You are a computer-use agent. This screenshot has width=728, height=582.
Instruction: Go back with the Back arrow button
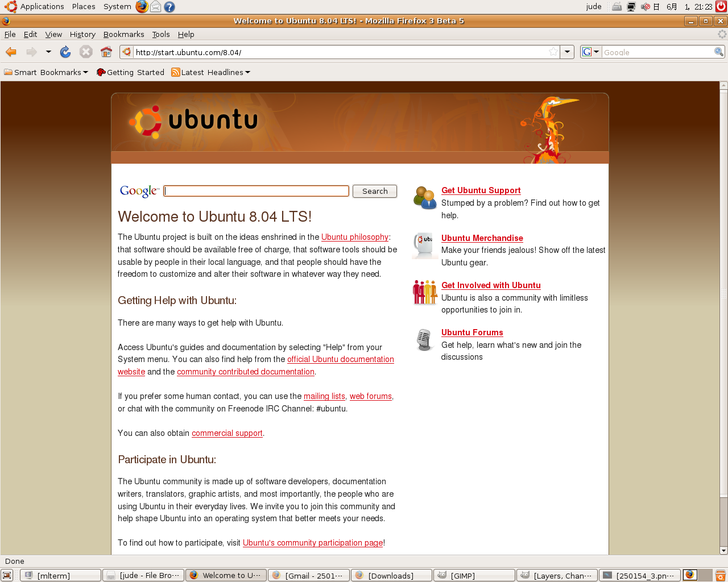click(x=11, y=52)
